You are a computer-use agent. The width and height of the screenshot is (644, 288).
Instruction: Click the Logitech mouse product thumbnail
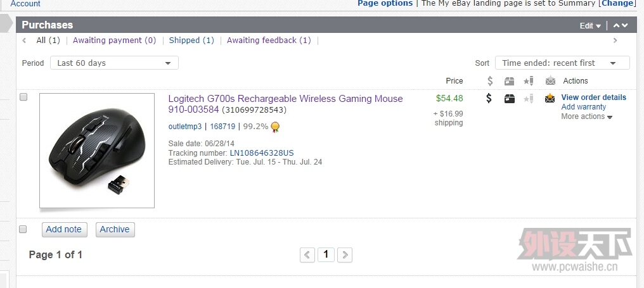coord(97,151)
